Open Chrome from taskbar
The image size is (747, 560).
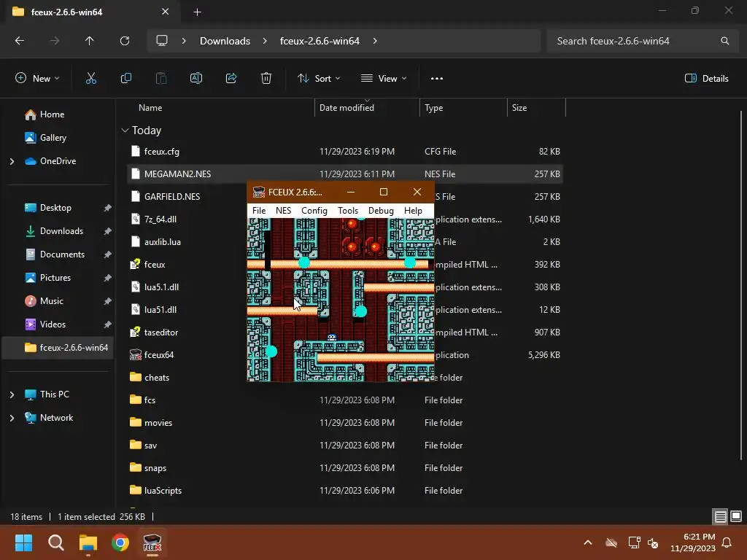point(120,542)
